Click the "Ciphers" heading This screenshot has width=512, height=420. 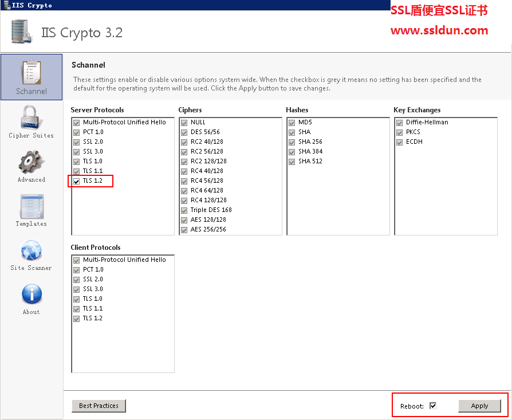point(190,110)
